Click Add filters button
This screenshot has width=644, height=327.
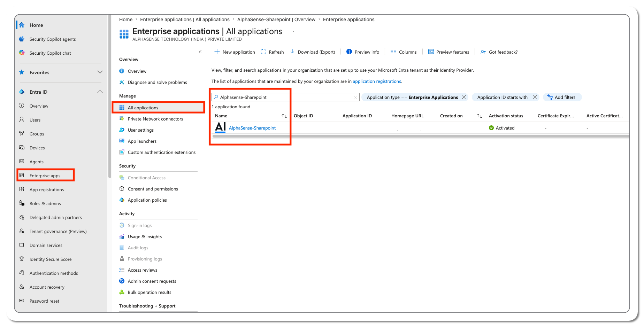point(561,97)
